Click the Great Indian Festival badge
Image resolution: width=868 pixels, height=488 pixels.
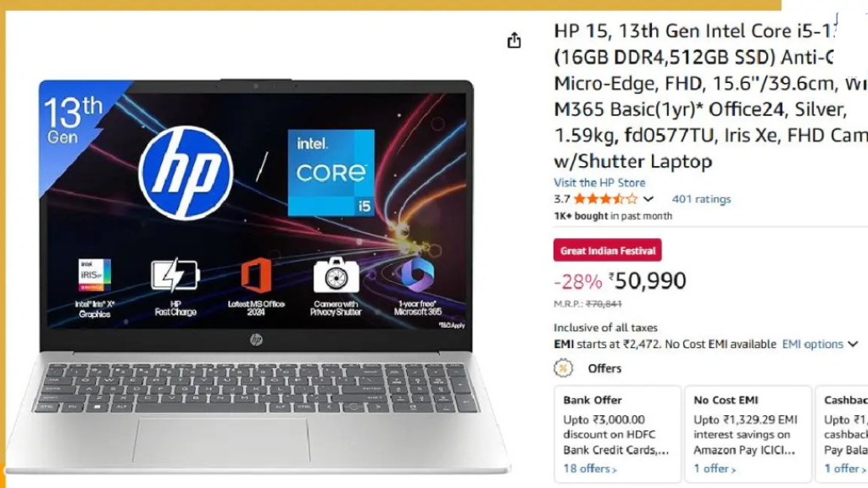click(607, 250)
